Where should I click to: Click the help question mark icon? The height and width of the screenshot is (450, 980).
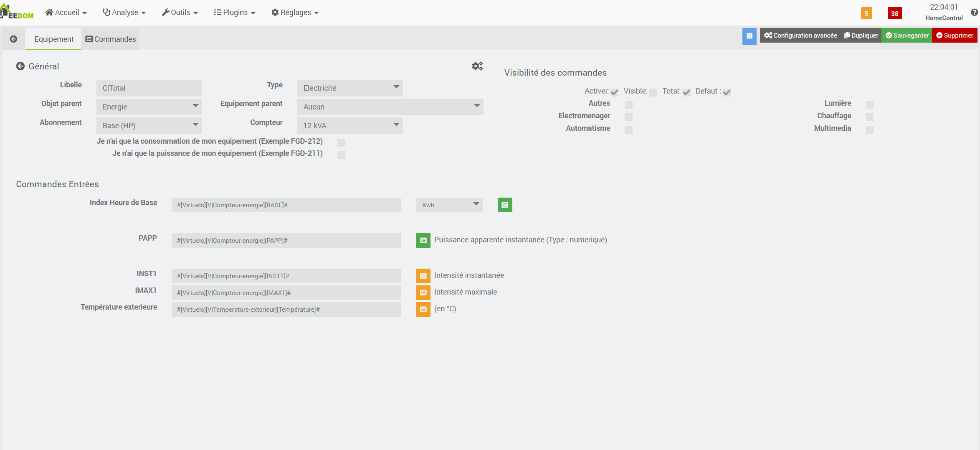[x=975, y=13]
